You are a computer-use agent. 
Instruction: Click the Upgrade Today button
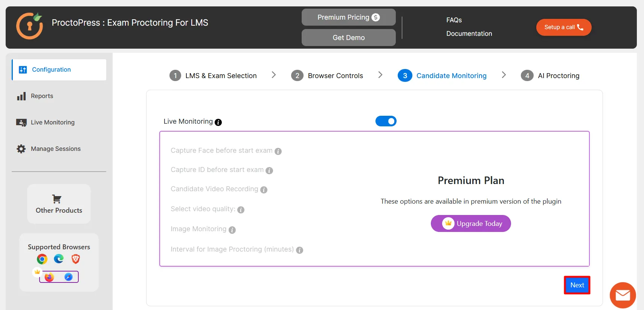(x=471, y=224)
